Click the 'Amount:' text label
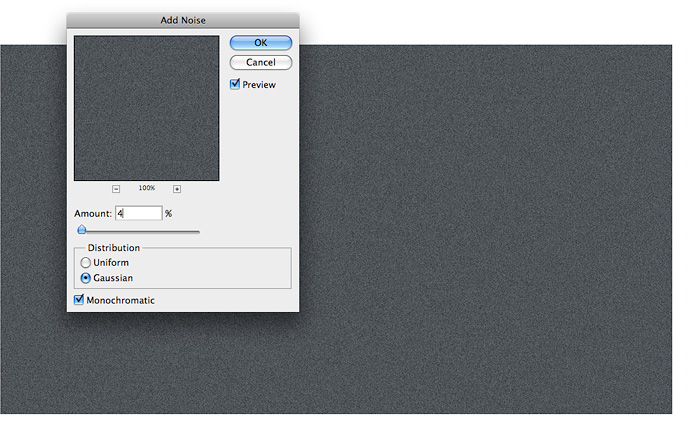 point(93,214)
